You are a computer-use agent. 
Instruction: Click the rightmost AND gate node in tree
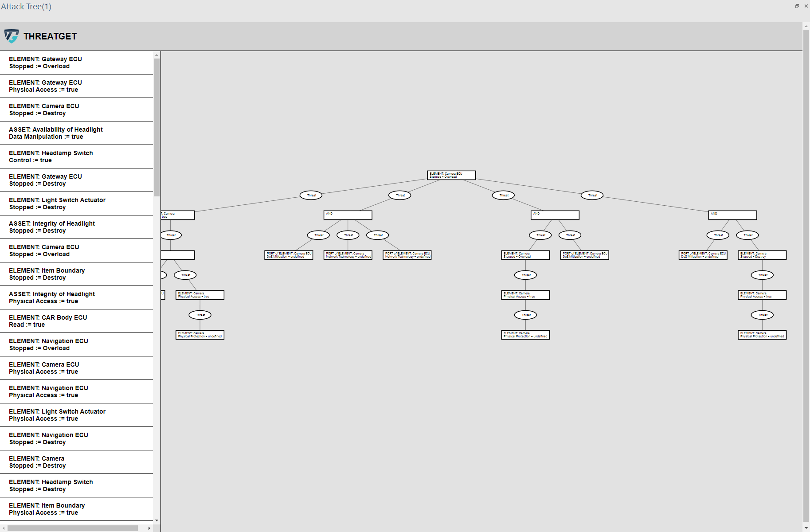(x=732, y=215)
